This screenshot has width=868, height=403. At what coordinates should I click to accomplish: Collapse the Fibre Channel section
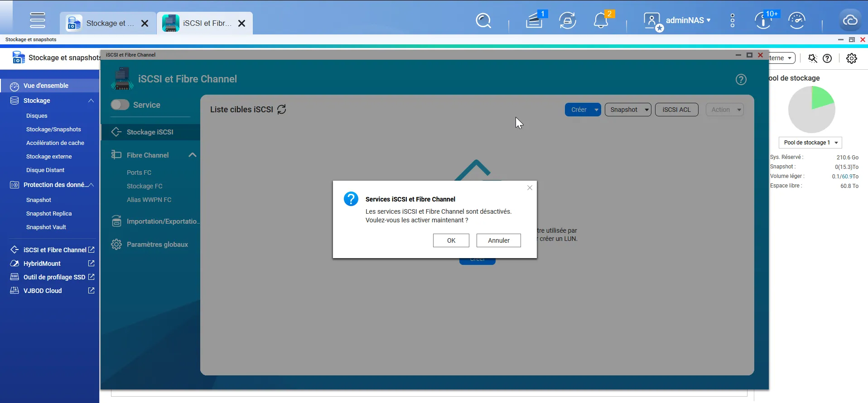192,155
